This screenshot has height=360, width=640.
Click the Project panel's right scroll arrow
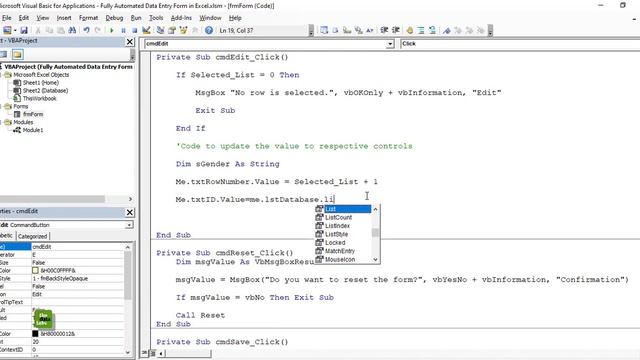point(130,199)
